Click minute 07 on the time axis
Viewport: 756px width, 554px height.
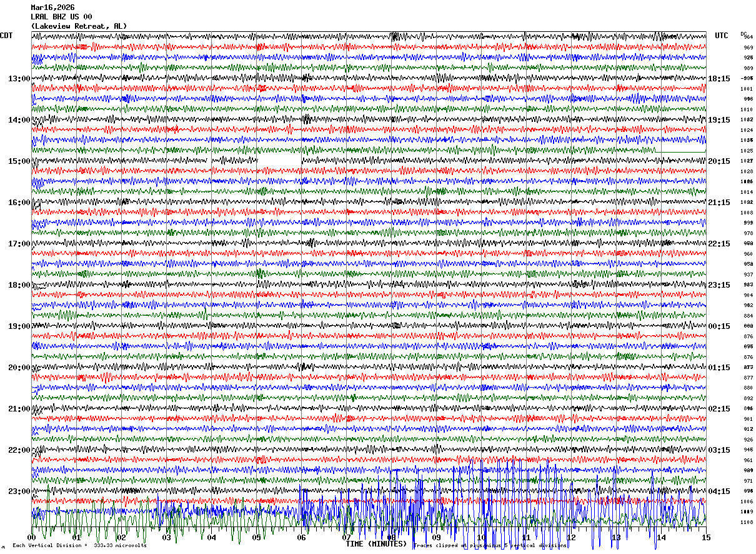pos(346,538)
